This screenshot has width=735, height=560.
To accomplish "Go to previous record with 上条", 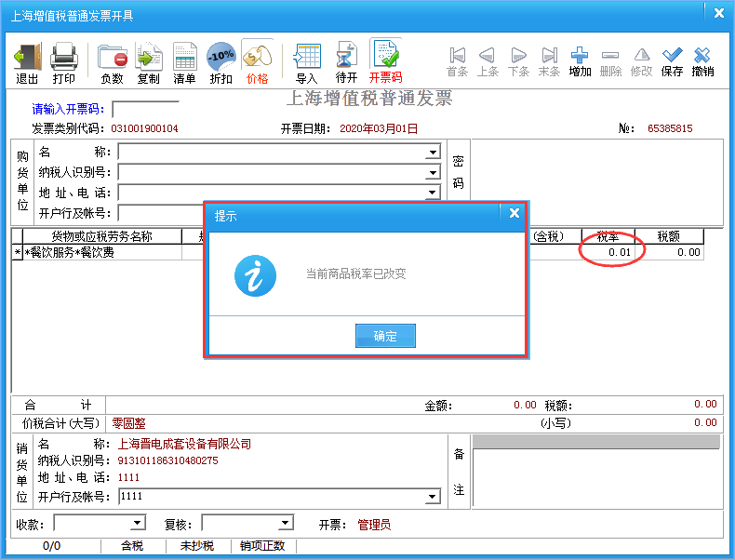I will click(x=488, y=61).
